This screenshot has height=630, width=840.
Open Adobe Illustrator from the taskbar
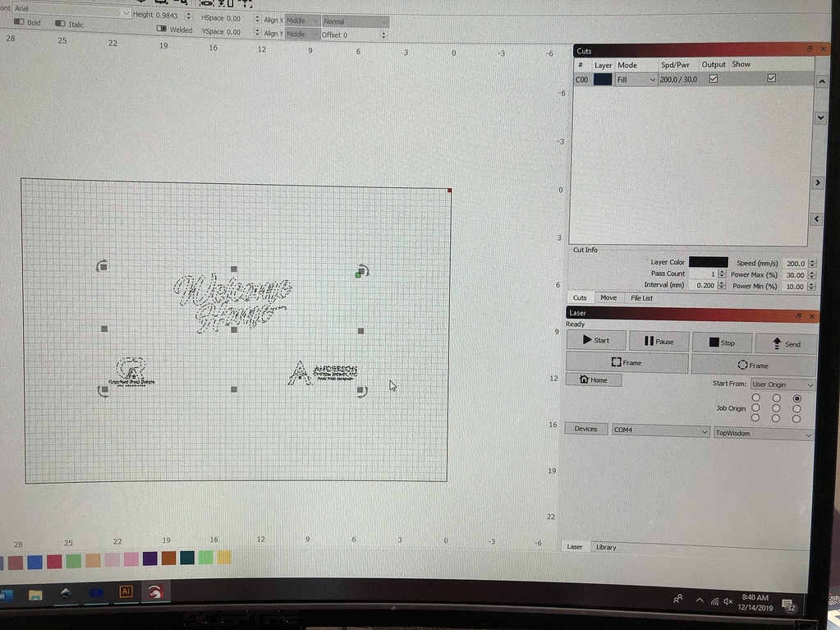126,591
